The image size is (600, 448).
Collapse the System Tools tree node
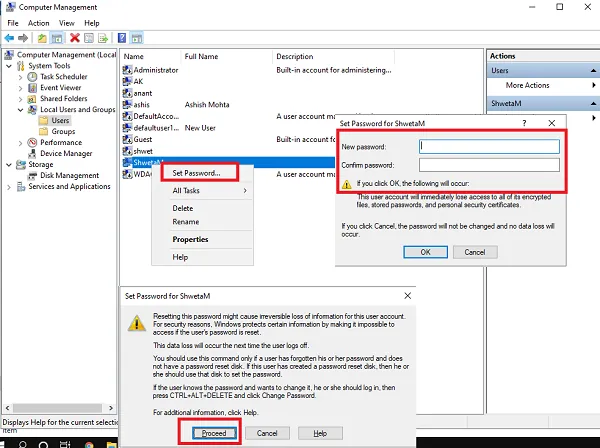pos(9,66)
